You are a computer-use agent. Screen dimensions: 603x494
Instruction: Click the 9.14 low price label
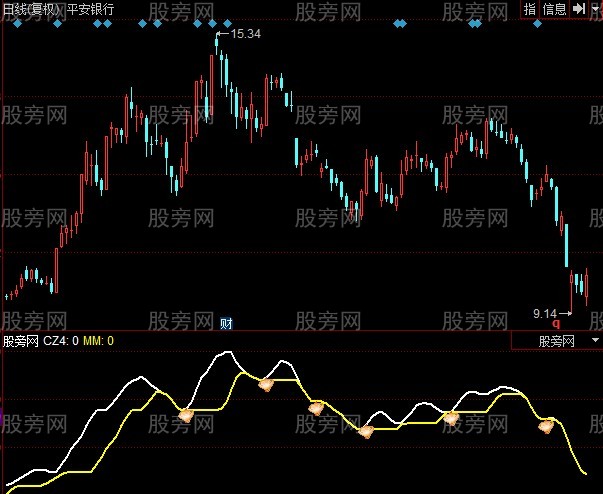point(545,313)
